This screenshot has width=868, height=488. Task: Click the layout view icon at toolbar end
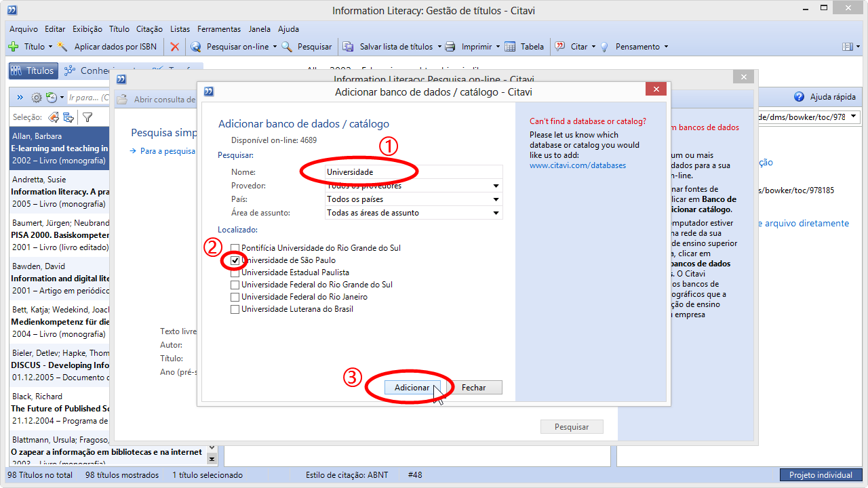point(847,47)
